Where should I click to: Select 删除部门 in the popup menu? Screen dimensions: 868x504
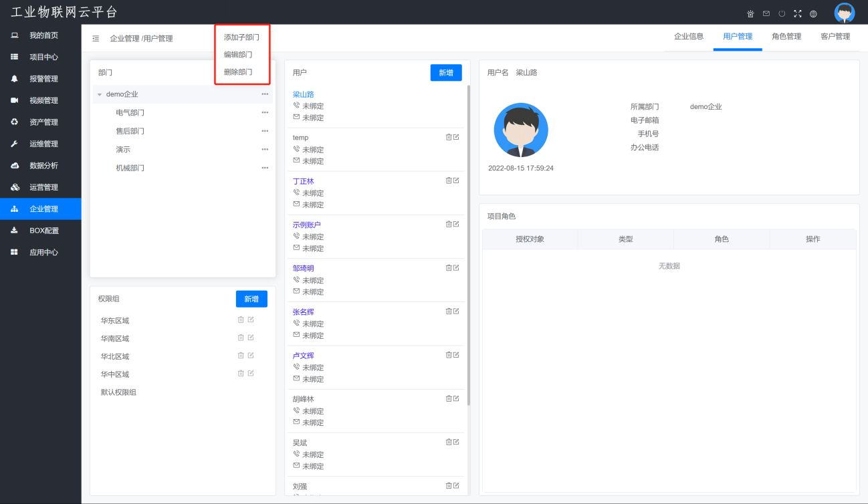[238, 72]
